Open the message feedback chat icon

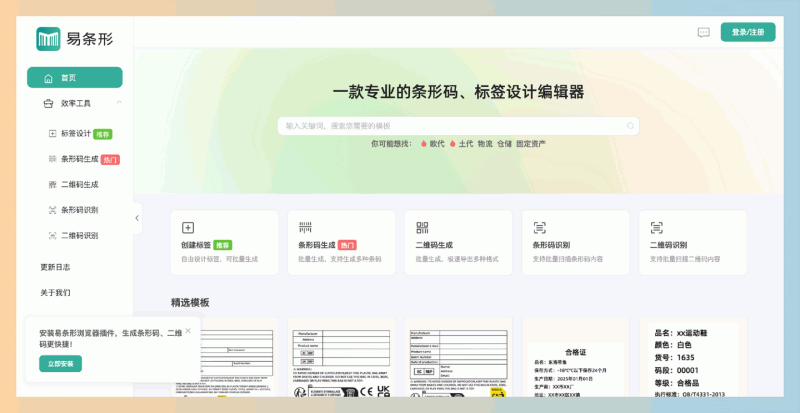coord(704,33)
